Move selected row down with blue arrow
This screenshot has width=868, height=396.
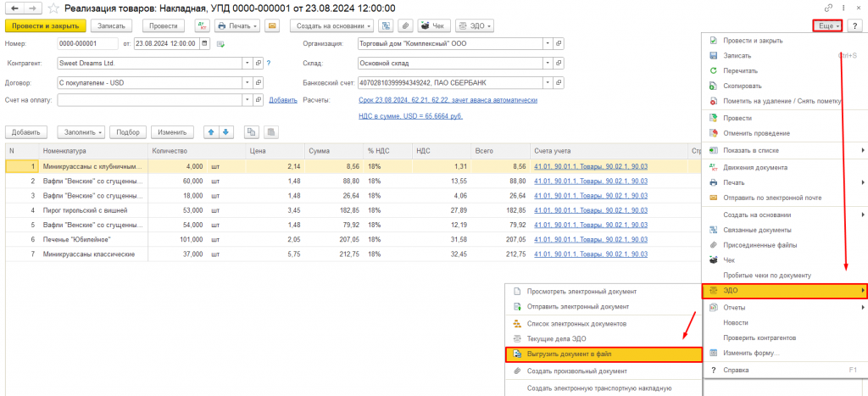click(225, 131)
